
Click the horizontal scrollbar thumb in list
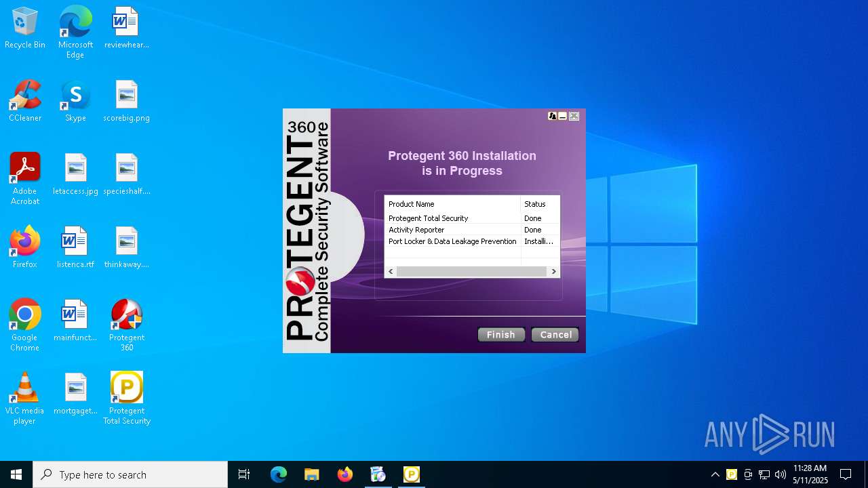[x=471, y=271]
